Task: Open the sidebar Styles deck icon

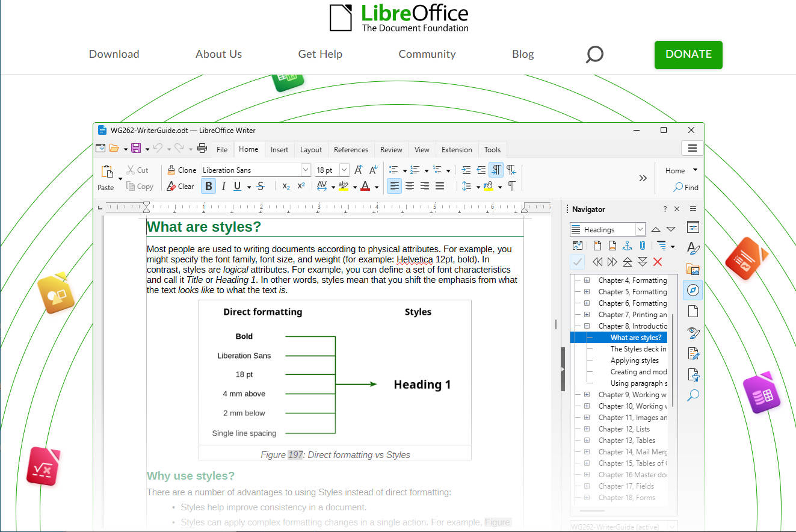Action: click(693, 248)
